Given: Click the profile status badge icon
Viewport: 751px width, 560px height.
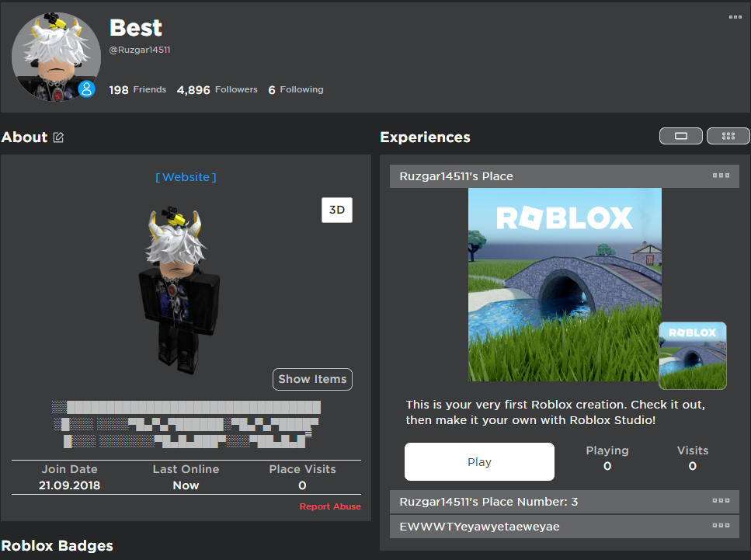Looking at the screenshot, I should point(87,89).
